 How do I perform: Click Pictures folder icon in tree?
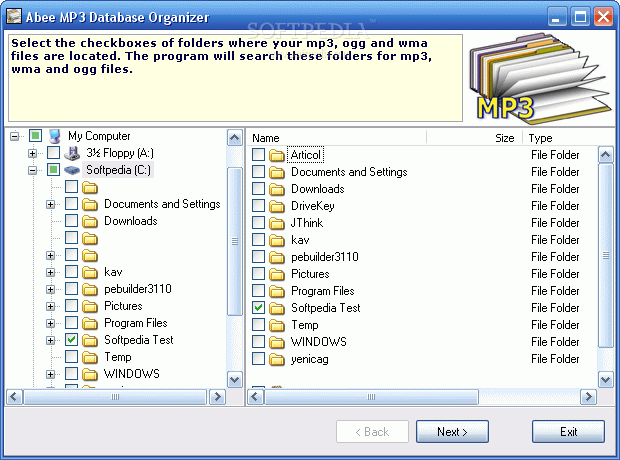point(90,307)
